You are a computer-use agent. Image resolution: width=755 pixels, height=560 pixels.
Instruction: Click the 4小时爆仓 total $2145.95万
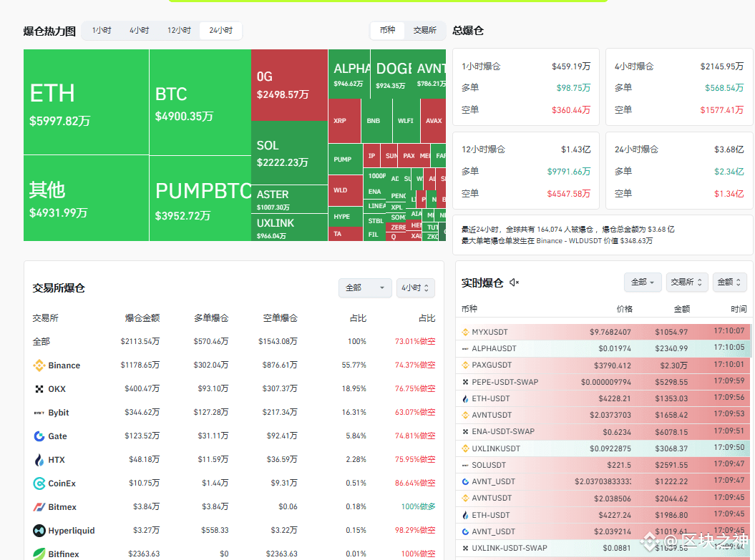722,67
